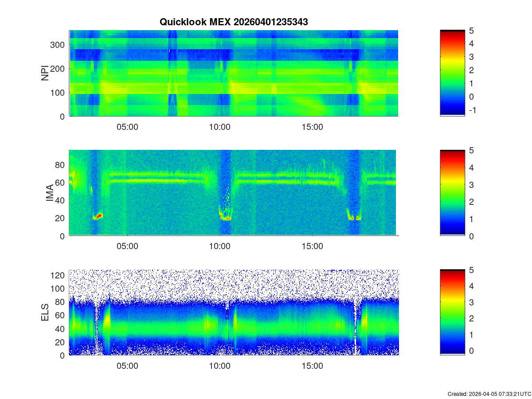
Task: Select the NPI panel colorbar
Action: click(x=452, y=73)
